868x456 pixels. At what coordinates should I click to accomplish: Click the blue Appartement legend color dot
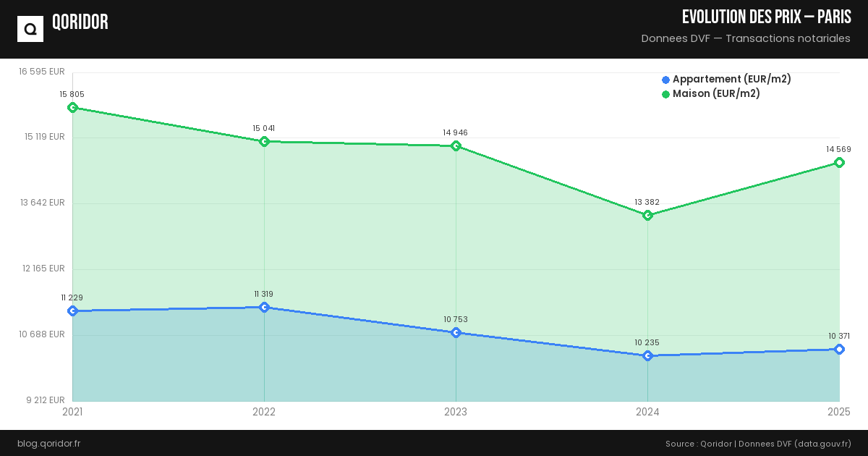click(x=665, y=80)
